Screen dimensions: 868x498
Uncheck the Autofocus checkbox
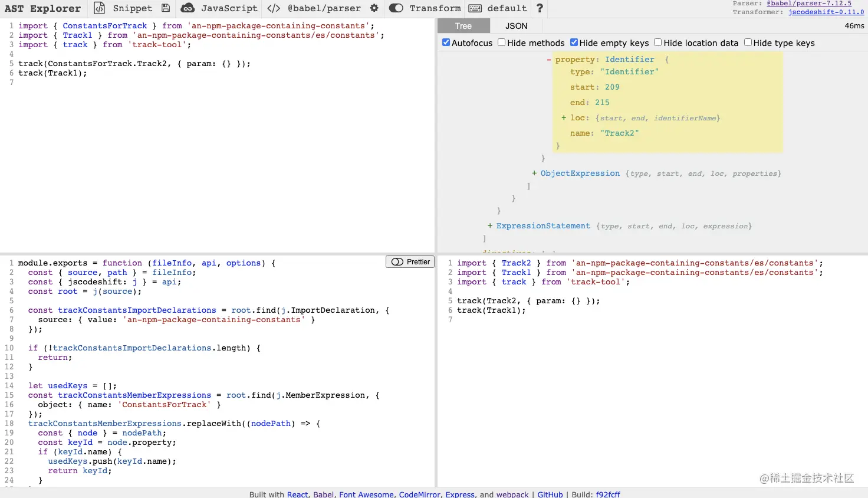446,42
